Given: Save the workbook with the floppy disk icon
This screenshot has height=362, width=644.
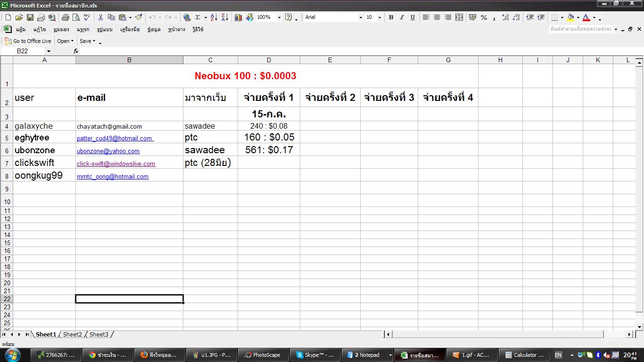Looking at the screenshot, I should click(30, 17).
